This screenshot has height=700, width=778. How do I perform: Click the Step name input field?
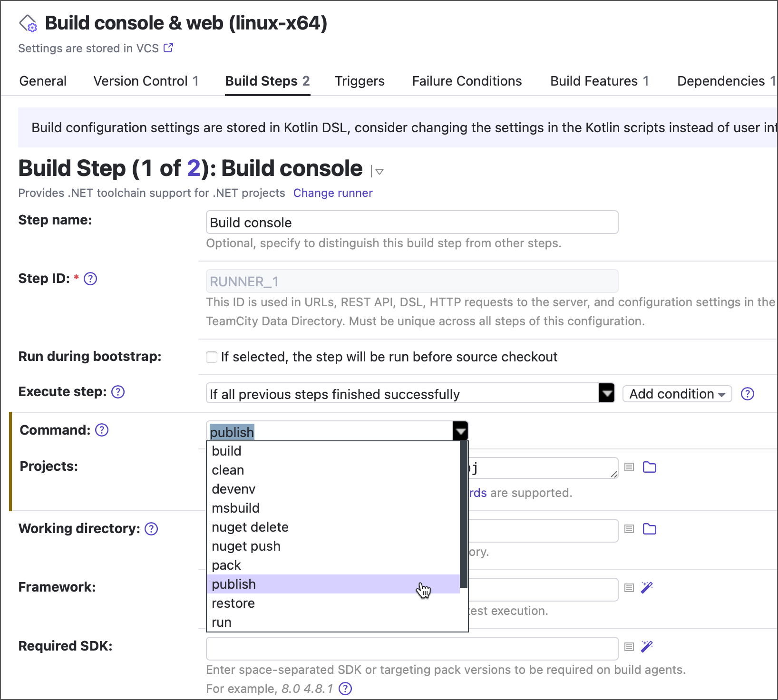[412, 222]
